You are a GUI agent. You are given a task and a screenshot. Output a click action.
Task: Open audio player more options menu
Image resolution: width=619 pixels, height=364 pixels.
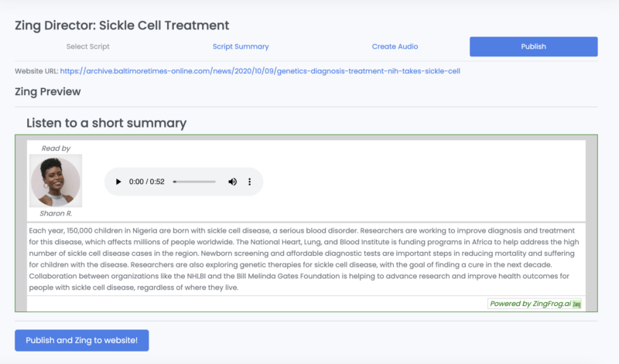(x=249, y=182)
